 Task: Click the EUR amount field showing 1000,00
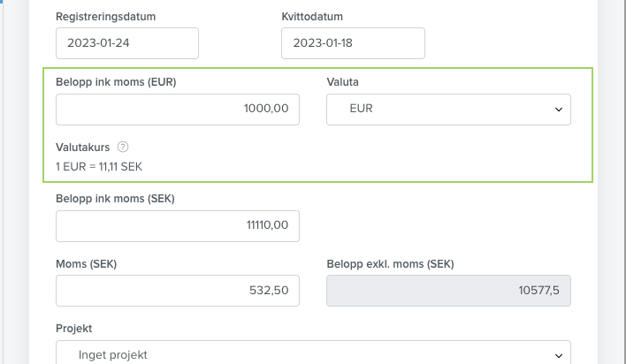click(178, 110)
